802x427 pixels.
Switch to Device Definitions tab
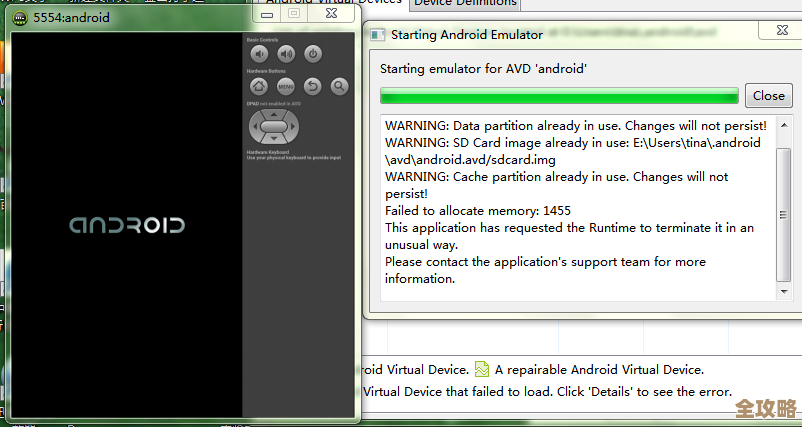(x=465, y=3)
